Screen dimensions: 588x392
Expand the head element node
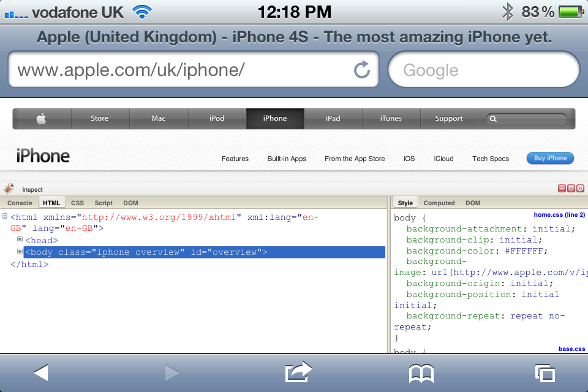[20, 239]
